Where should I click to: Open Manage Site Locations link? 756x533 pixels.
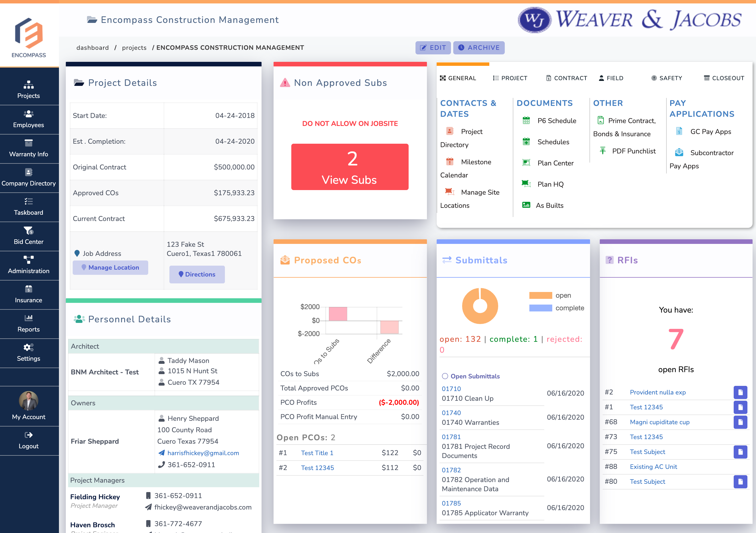[x=470, y=199]
